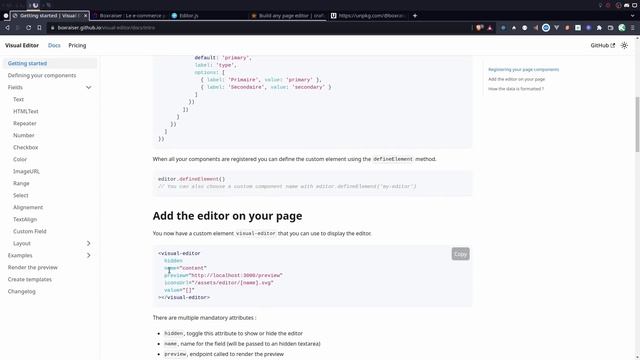This screenshot has height=360, width=640.
Task: Open the Brave Shields lion icon
Action: click(x=480, y=28)
